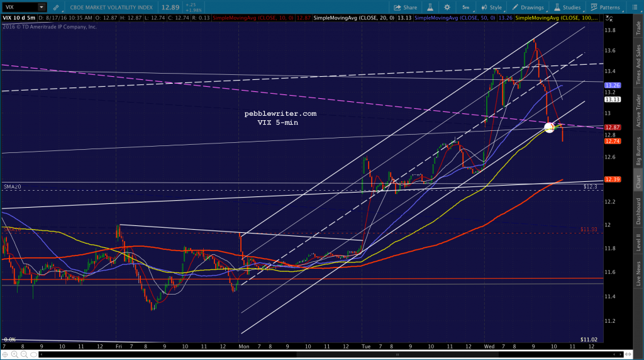The height and width of the screenshot is (360, 644).
Task: Open the chart settings gear icon
Action: [447, 8]
